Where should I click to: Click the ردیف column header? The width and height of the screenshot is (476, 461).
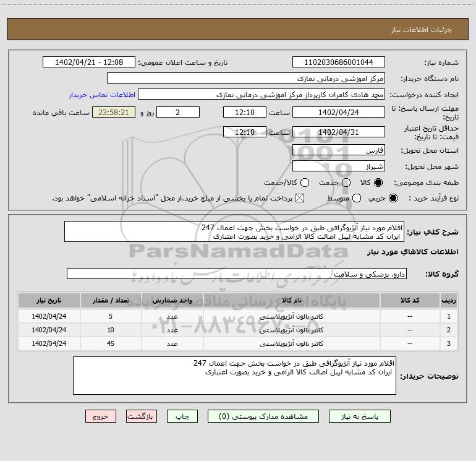coord(448,300)
